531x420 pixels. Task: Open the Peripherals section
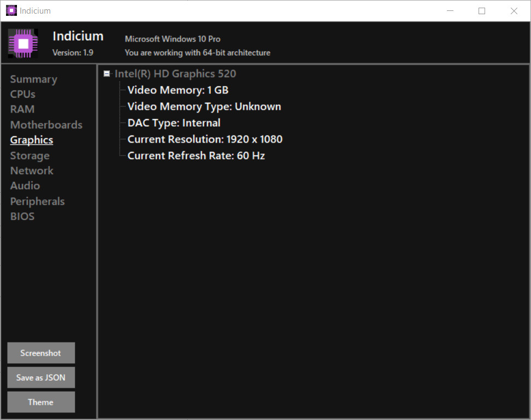pyautogui.click(x=37, y=202)
